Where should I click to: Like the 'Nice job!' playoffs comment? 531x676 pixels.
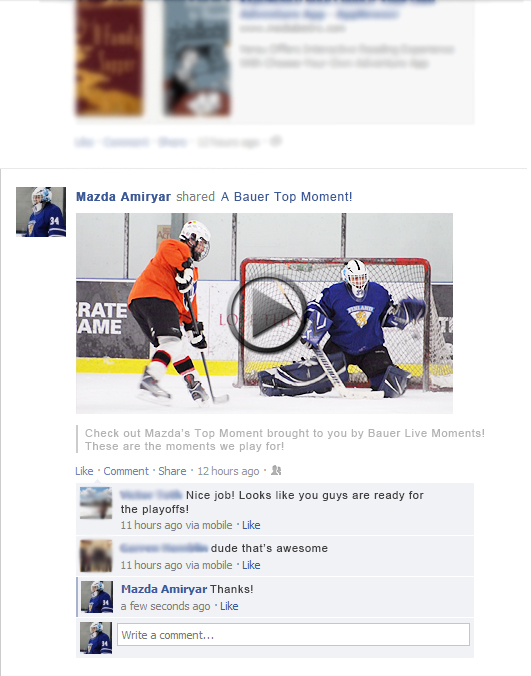click(251, 525)
